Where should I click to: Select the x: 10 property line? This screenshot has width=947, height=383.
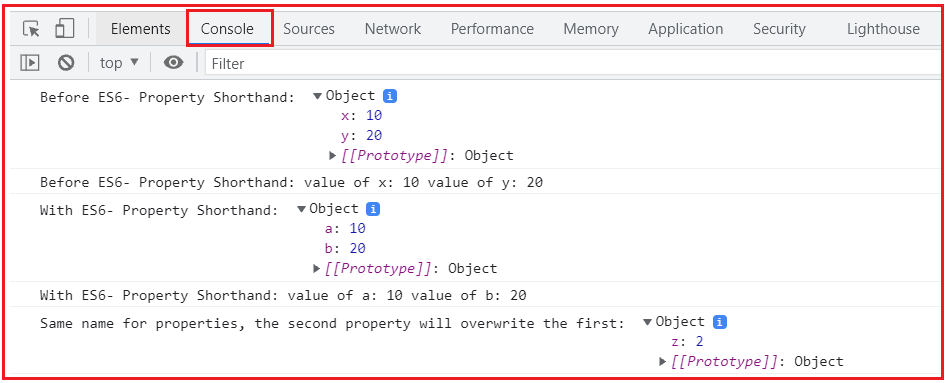click(x=362, y=116)
